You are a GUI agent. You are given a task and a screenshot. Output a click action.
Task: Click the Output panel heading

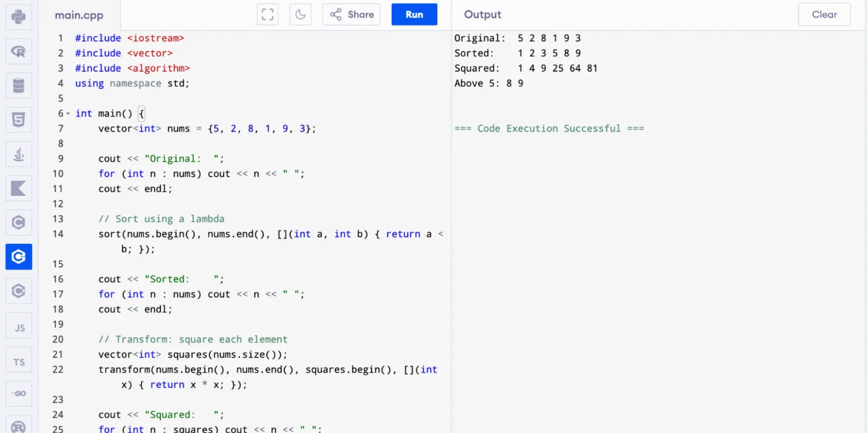[482, 15]
